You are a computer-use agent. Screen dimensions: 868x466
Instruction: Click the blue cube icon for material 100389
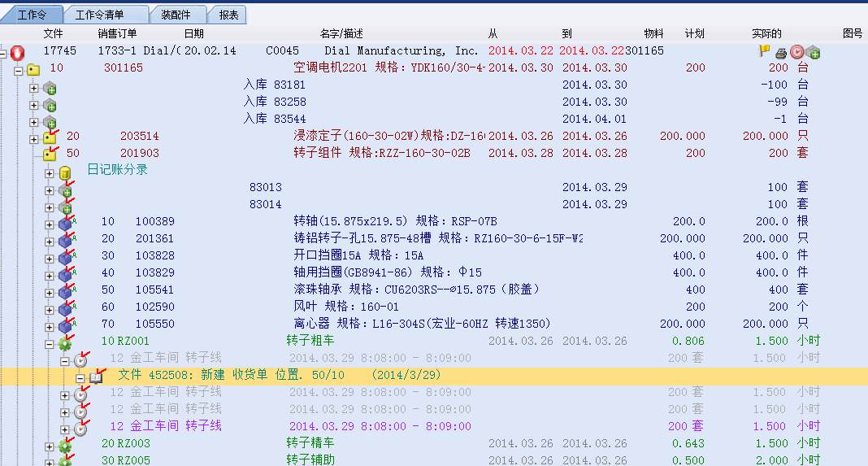(x=67, y=223)
